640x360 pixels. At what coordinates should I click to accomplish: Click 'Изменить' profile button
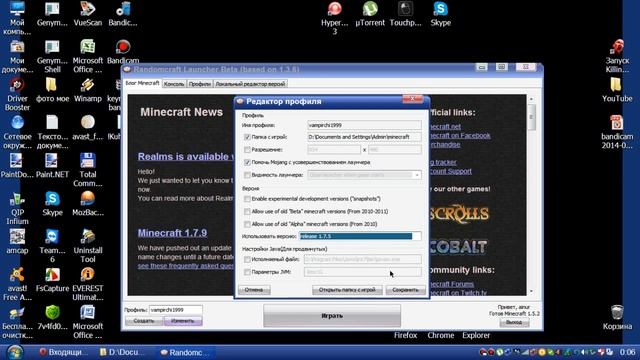pos(182,321)
